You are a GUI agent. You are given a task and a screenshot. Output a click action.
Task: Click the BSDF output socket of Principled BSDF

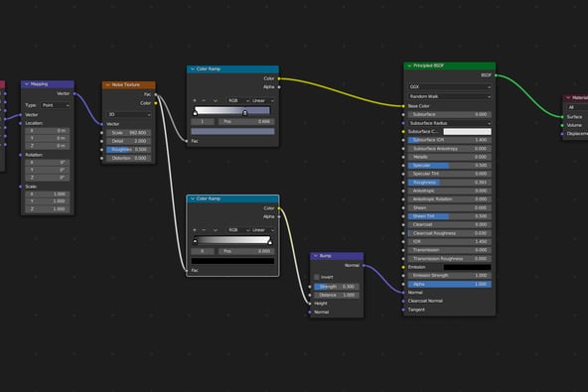pyautogui.click(x=496, y=75)
